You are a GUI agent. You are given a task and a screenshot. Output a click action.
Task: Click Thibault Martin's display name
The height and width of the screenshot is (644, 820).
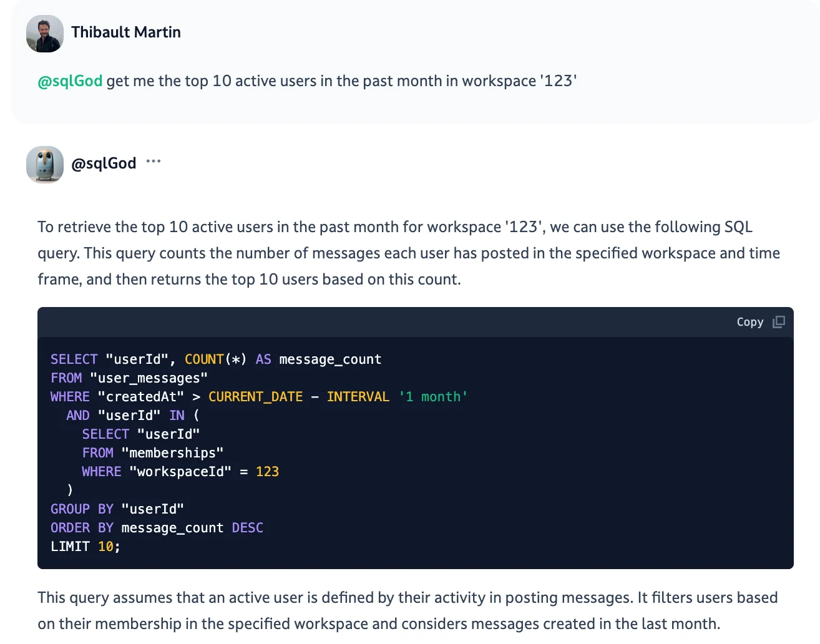[125, 32]
